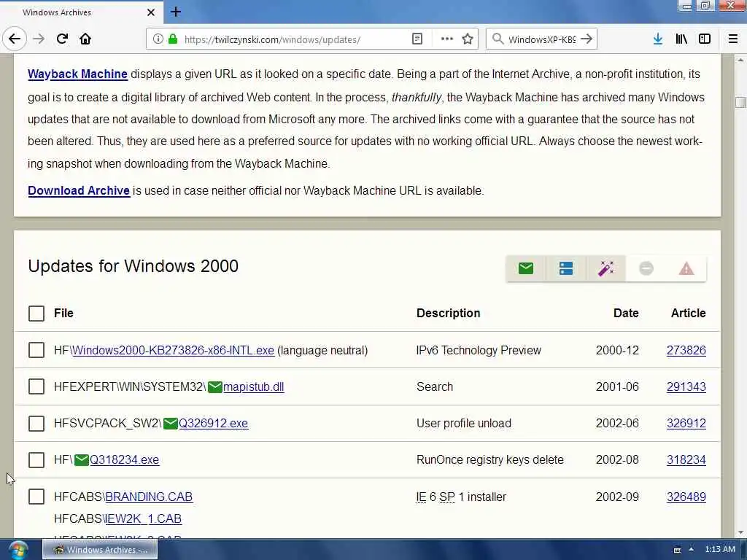Click the grey minus circle toolbar button

tap(646, 268)
